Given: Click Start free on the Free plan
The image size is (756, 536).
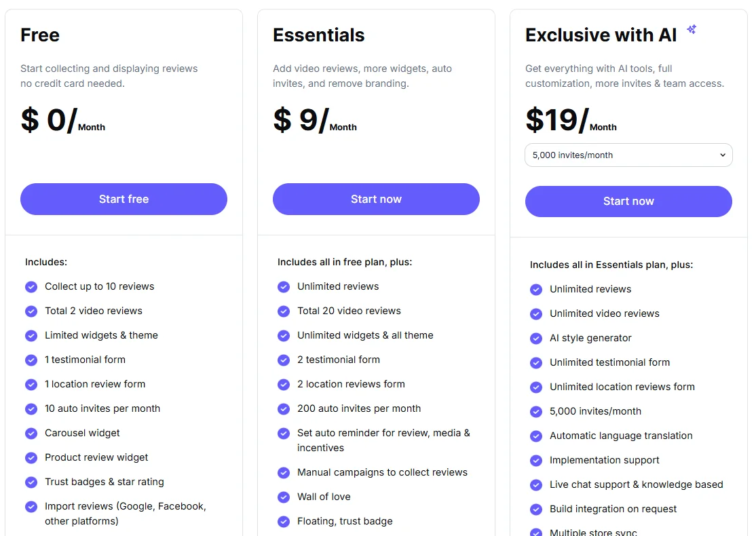Looking at the screenshot, I should click(124, 199).
